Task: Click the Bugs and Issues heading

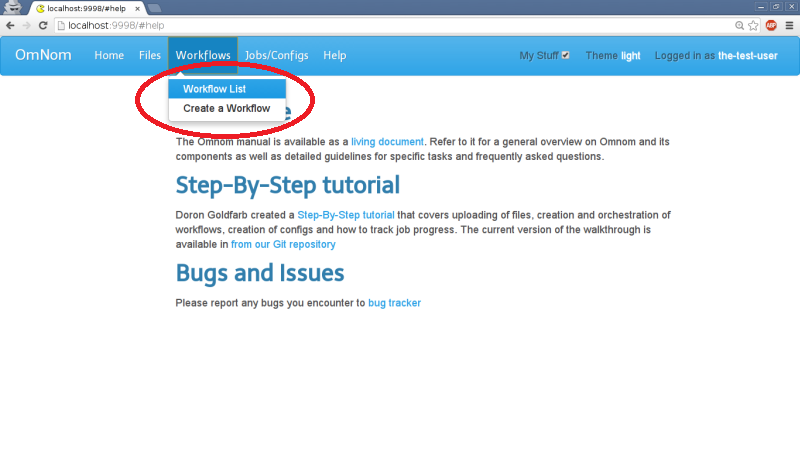Action: (260, 273)
